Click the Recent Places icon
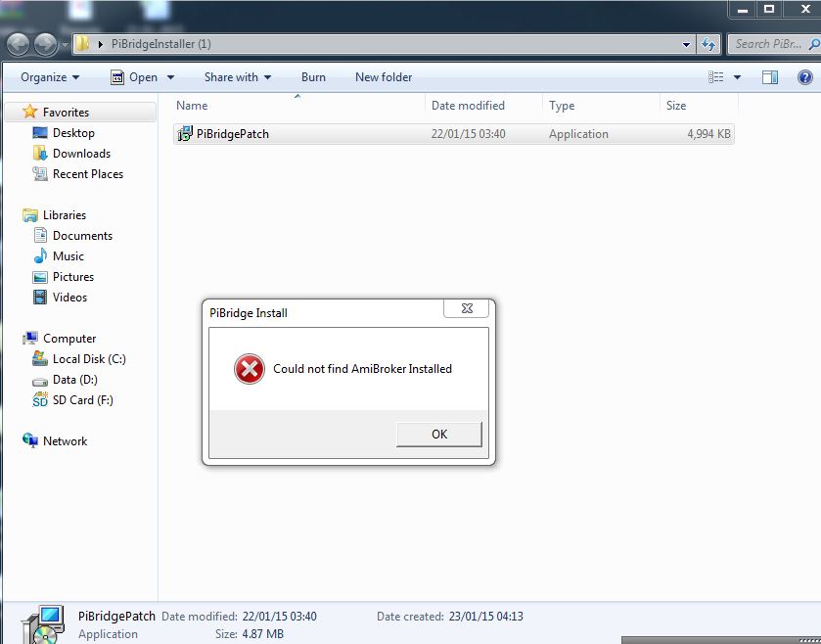This screenshot has height=644, width=821. [x=40, y=173]
